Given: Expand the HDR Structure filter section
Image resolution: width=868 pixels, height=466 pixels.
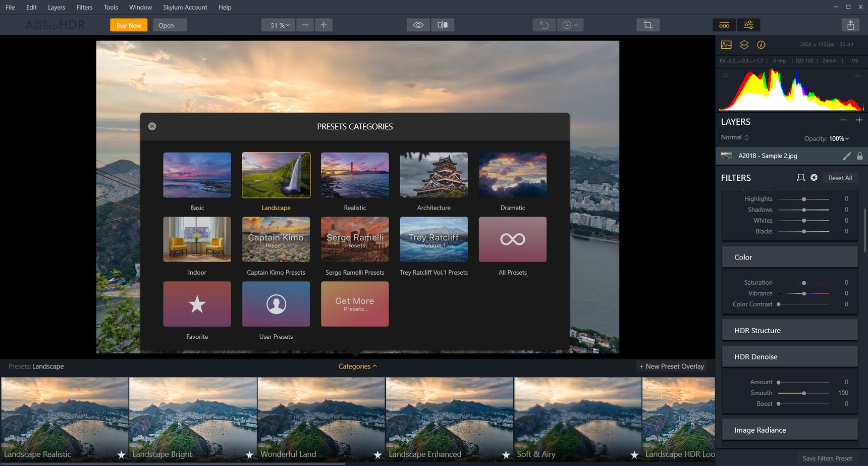Looking at the screenshot, I should (790, 330).
